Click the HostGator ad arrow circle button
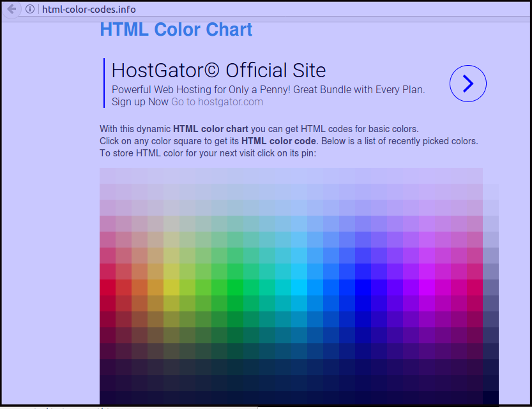Screen dimensions: 532x409 pos(468,84)
